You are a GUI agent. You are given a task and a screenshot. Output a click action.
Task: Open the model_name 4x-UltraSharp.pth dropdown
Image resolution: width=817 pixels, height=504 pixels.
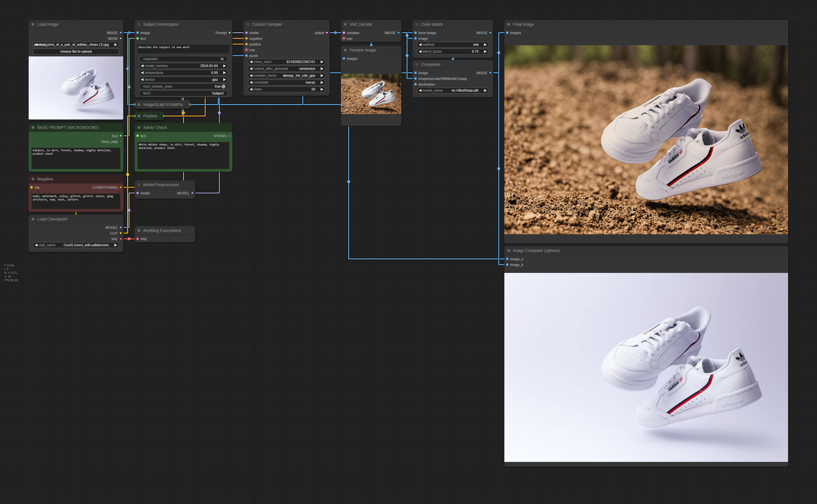452,90
